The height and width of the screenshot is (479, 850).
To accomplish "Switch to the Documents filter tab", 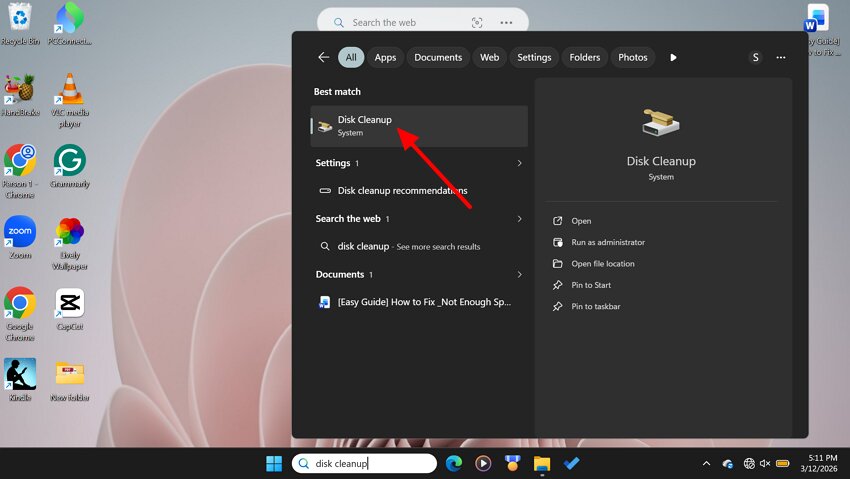I will 438,57.
